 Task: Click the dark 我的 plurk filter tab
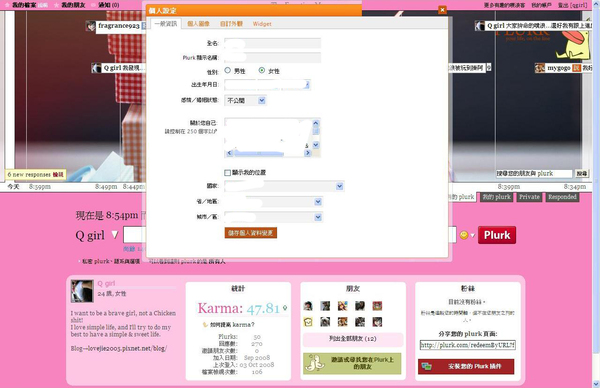496,197
